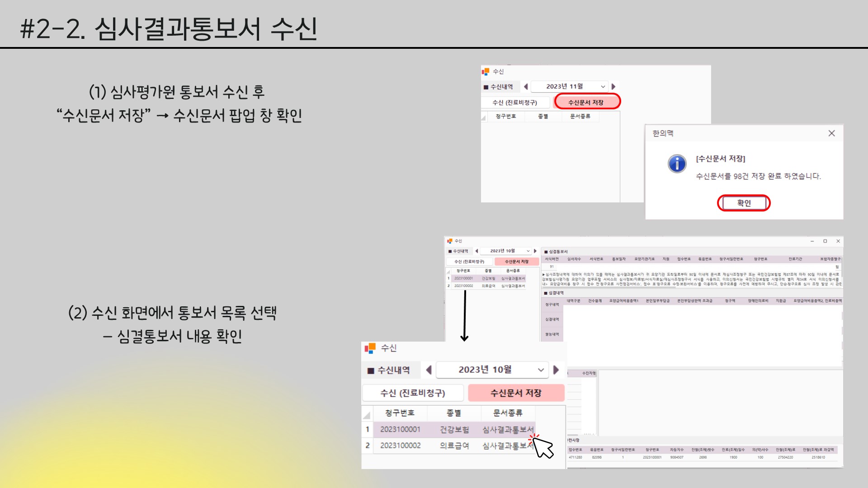868x488 pixels.
Task: Click the red-circled 수신문서 저장 button
Action: [585, 103]
